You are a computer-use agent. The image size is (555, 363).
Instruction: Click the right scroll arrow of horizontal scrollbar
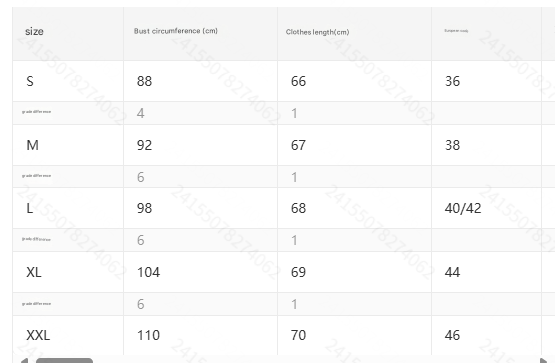[544, 361]
